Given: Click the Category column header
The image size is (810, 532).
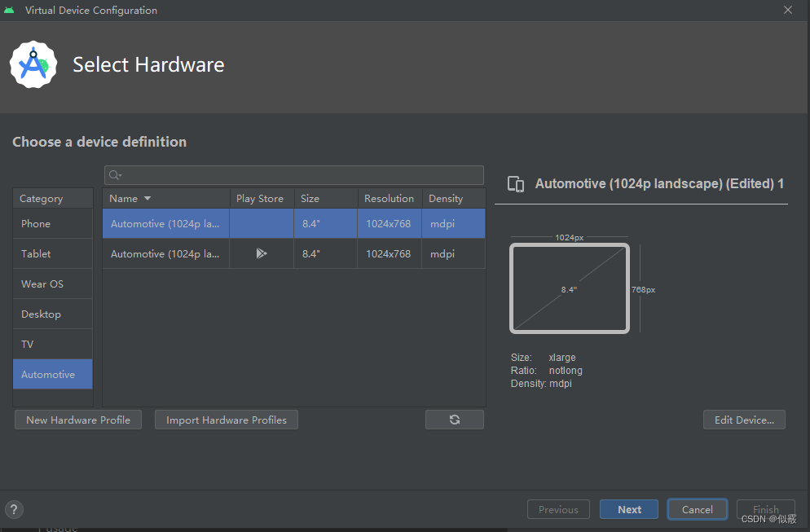Looking at the screenshot, I should 53,198.
